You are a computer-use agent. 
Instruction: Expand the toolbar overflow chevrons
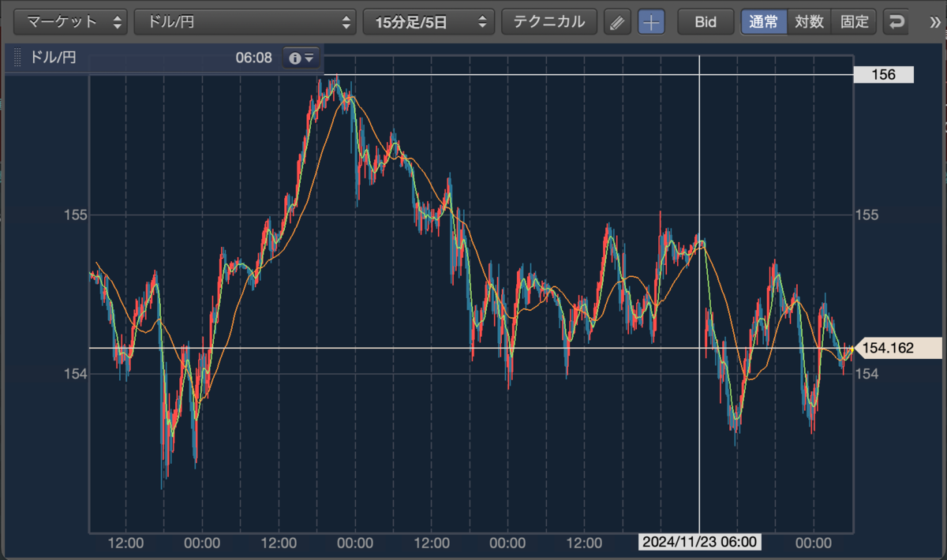937,22
